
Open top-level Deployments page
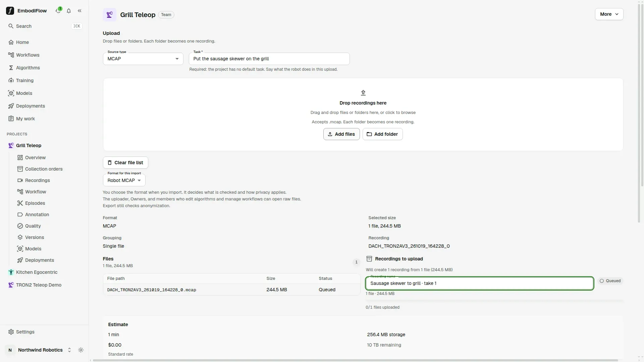tap(45, 106)
